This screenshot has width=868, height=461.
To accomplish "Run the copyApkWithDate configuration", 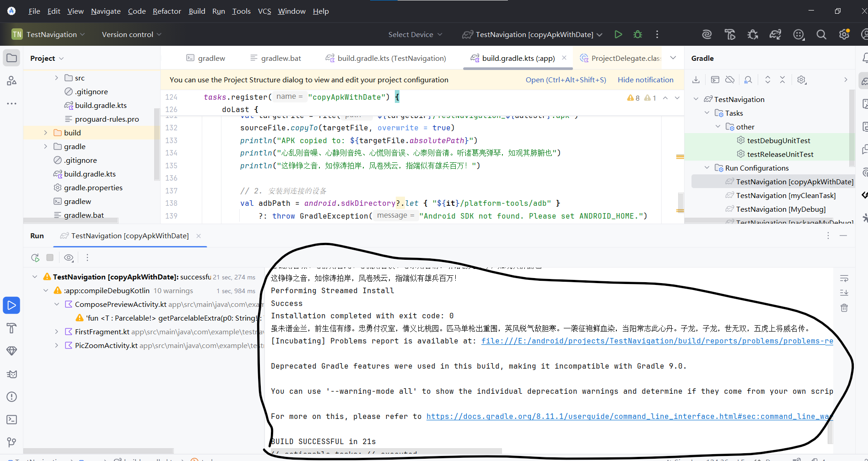I will pos(618,34).
